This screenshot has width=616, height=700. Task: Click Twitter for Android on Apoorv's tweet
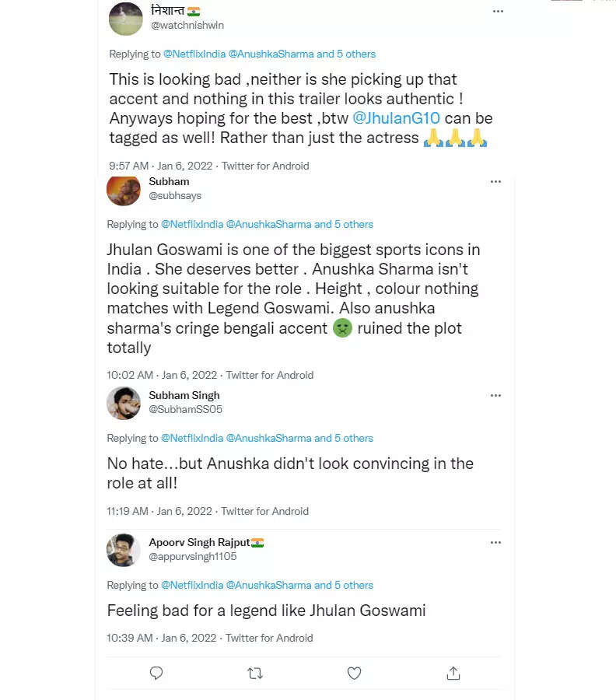(x=269, y=638)
